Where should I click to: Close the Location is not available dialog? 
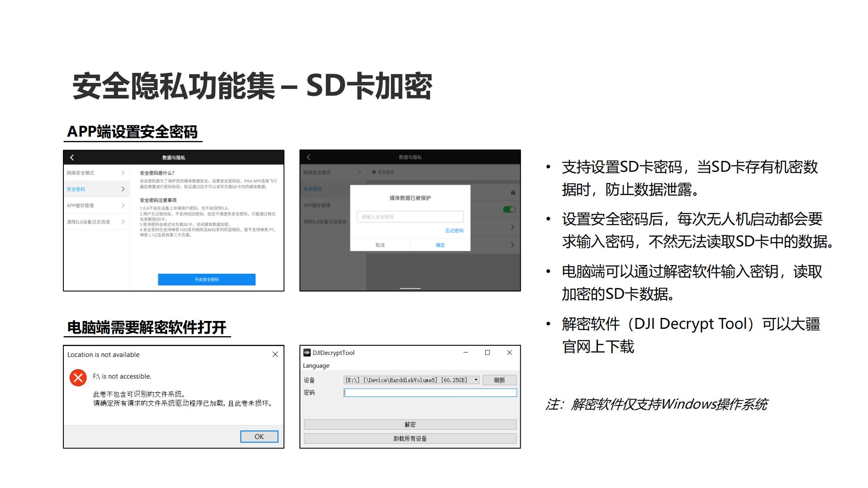[x=275, y=354]
